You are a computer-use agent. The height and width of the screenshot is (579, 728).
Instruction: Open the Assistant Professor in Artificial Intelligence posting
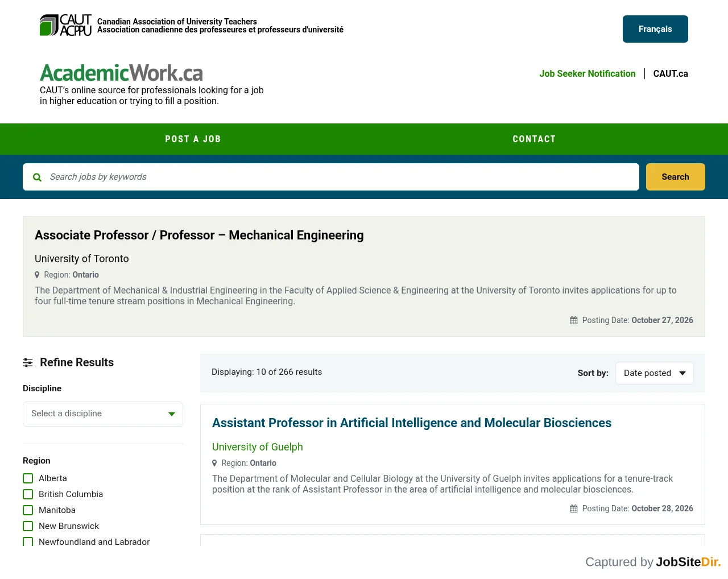412,423
